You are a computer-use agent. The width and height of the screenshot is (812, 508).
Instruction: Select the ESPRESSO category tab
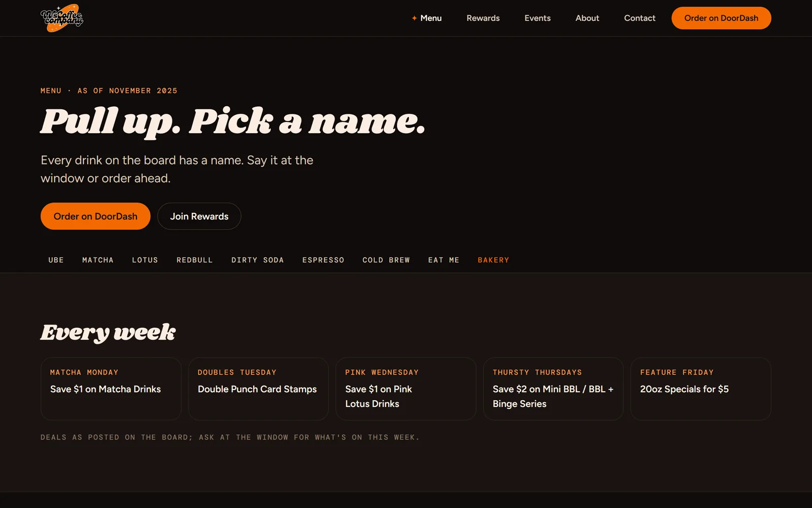pyautogui.click(x=323, y=260)
